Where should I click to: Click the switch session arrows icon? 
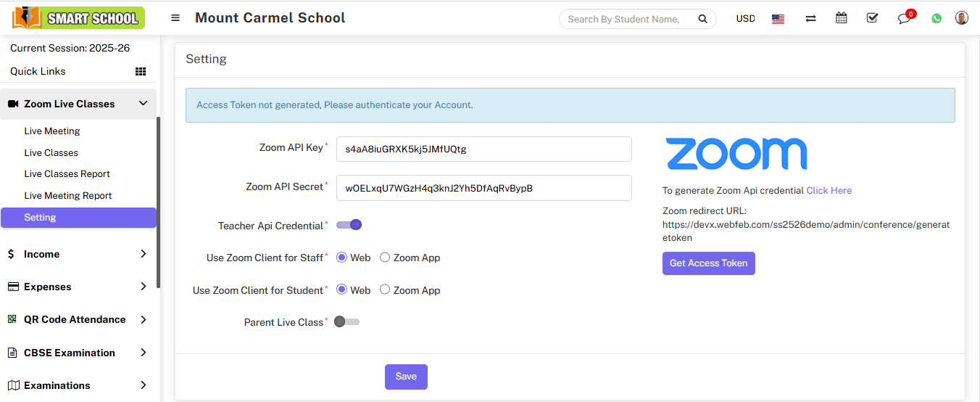[810, 19]
